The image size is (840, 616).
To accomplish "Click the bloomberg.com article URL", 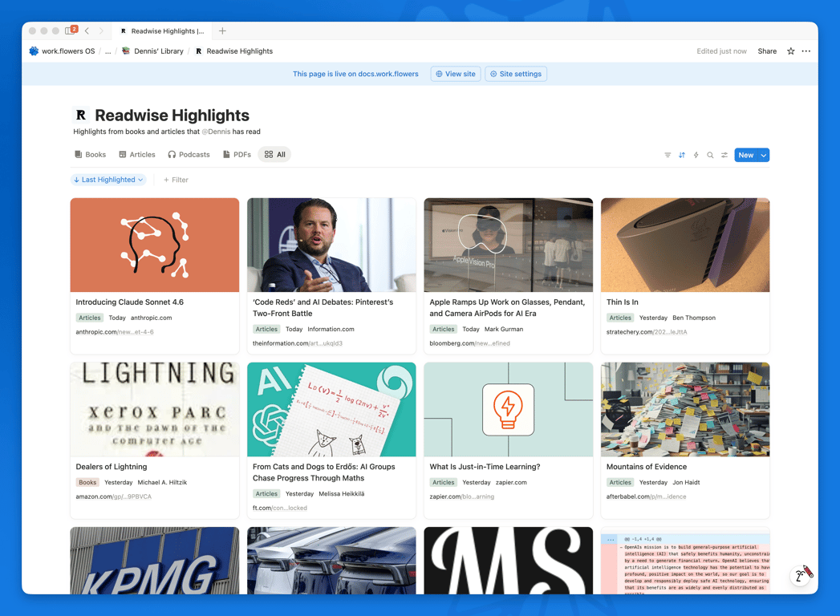I will [x=470, y=343].
